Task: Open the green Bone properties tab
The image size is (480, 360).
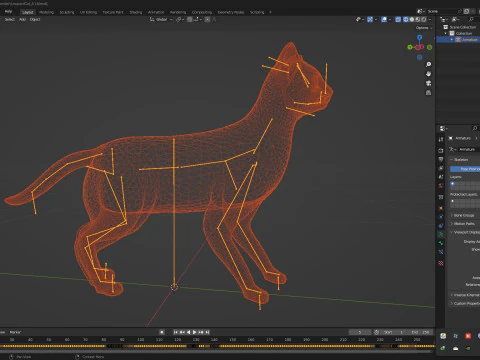Action: click(x=441, y=243)
